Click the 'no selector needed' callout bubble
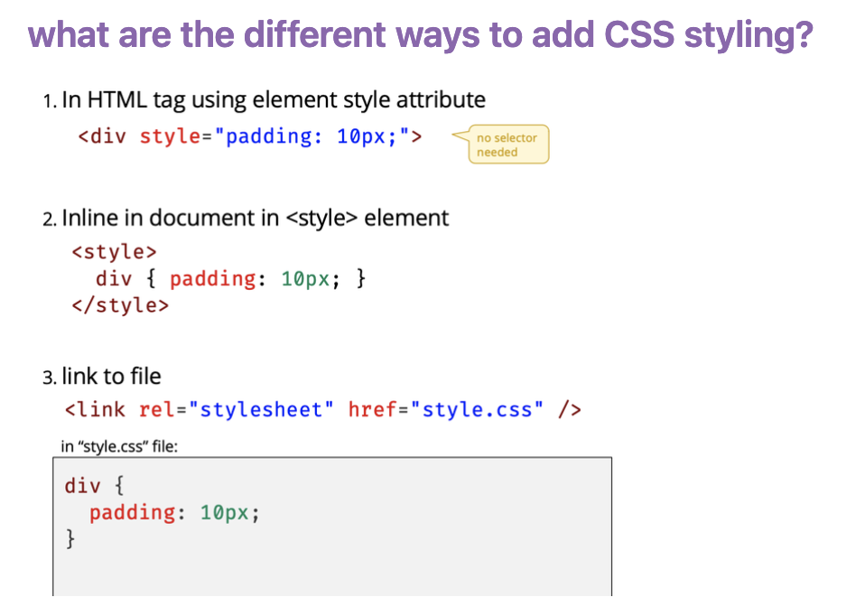865x616 pixels. pyautogui.click(x=507, y=145)
